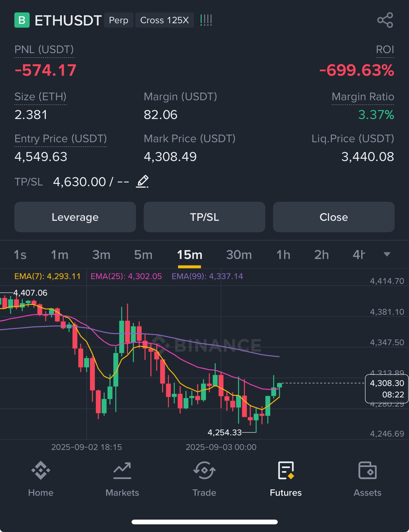This screenshot has height=532, width=409.
Task: Tap the current price tag 4,308.30
Action: tap(387, 389)
